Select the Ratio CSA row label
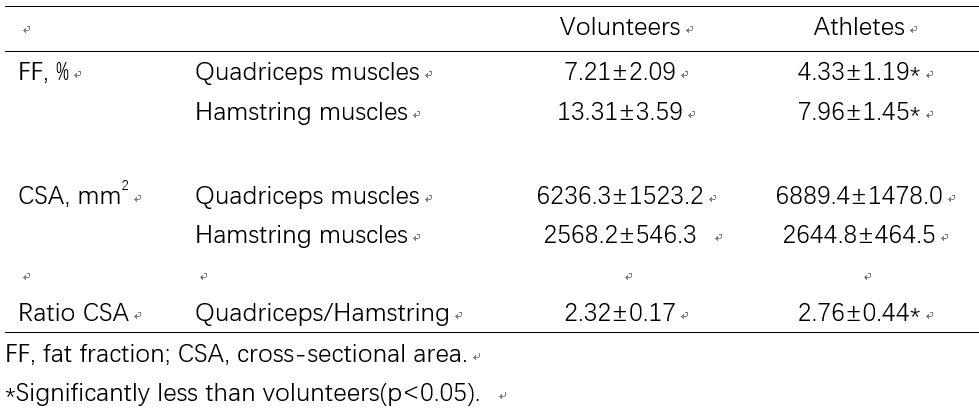Image resolution: width=979 pixels, height=414 pixels. (x=74, y=313)
